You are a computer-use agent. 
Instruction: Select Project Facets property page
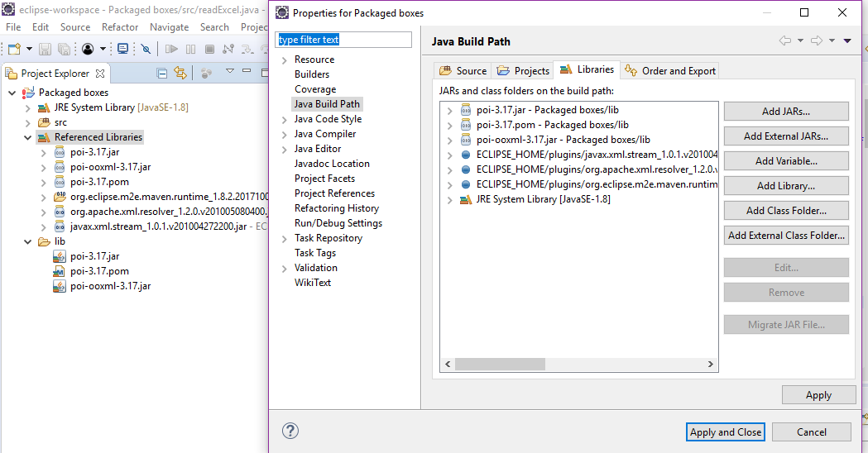coord(324,179)
